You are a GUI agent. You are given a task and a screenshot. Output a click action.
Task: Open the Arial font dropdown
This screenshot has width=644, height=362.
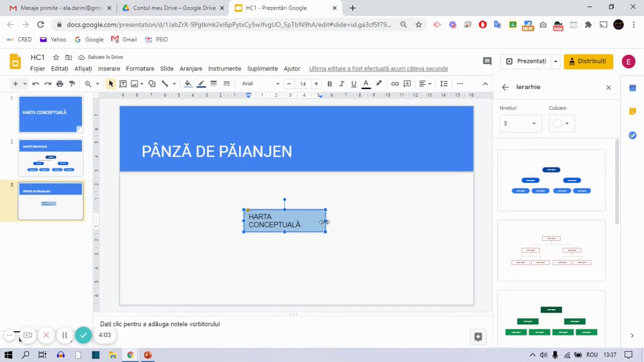(x=261, y=83)
